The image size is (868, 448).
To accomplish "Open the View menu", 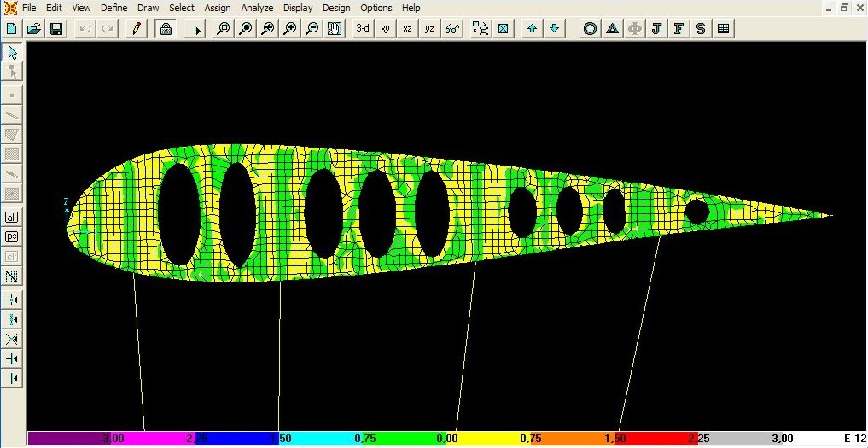I will pyautogui.click(x=81, y=8).
